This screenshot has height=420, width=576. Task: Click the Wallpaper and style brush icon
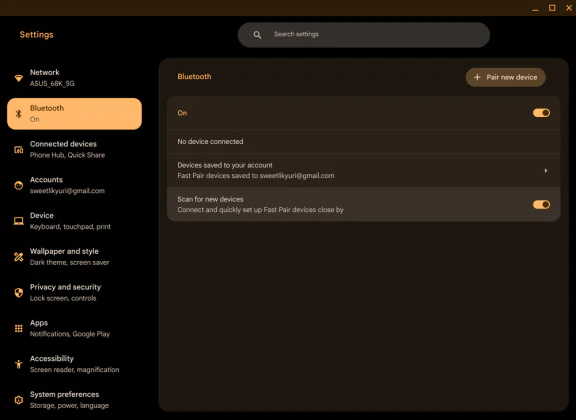click(x=18, y=256)
